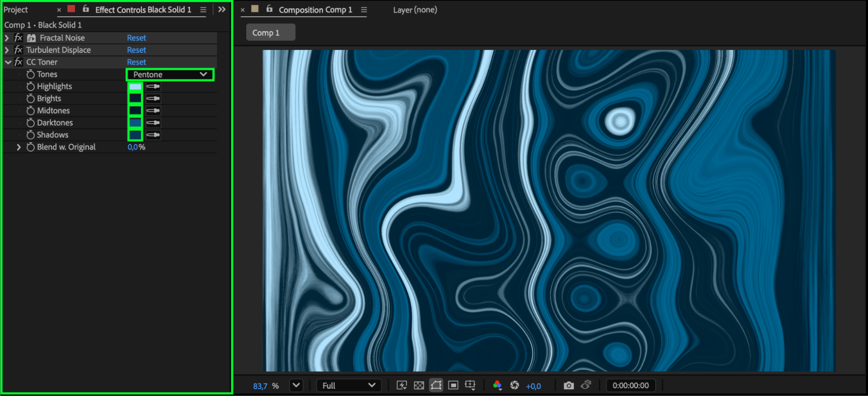Open the Tones dropdown set to Pentone
The height and width of the screenshot is (396, 868).
tap(170, 75)
